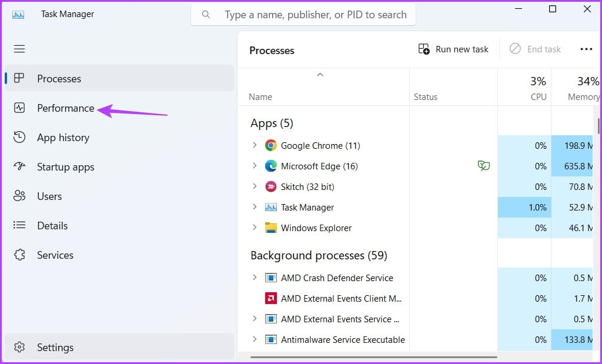
Task: Click the Antimalware Service Executable icon
Action: tap(270, 339)
